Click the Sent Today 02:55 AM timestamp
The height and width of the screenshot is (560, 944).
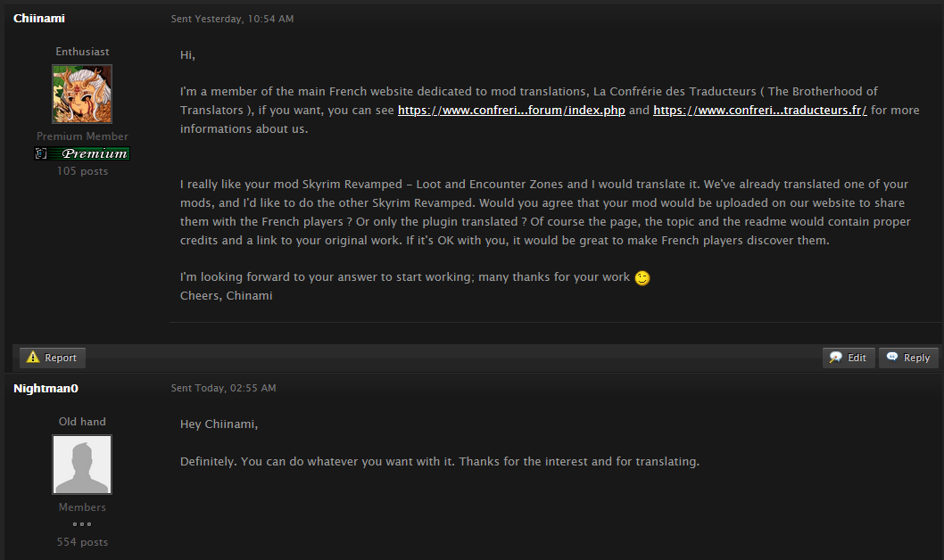click(223, 389)
